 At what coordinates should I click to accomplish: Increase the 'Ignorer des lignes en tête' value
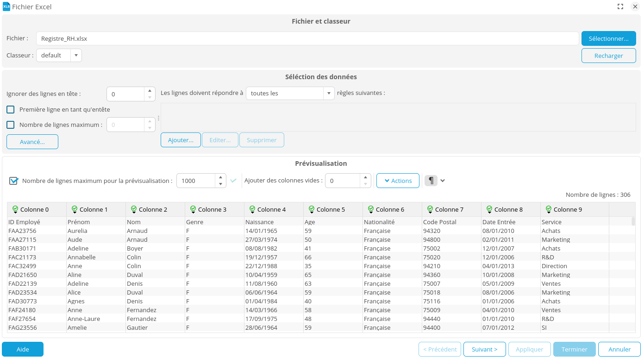click(x=149, y=91)
